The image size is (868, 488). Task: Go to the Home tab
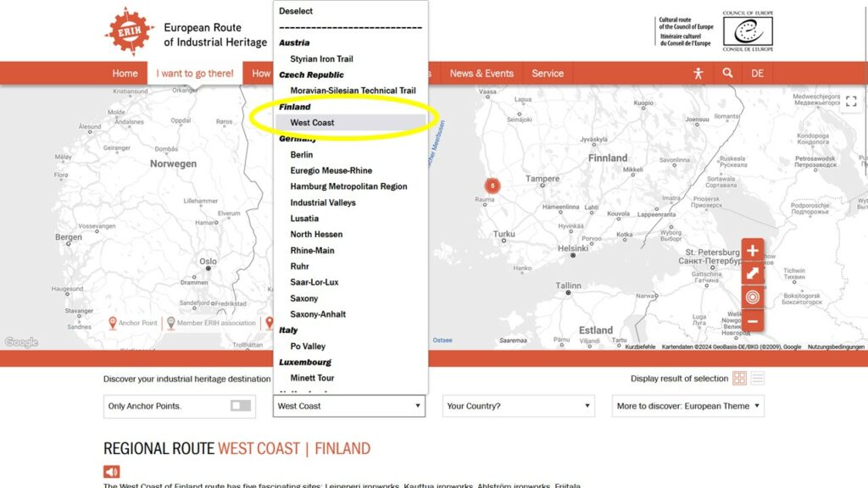point(125,73)
